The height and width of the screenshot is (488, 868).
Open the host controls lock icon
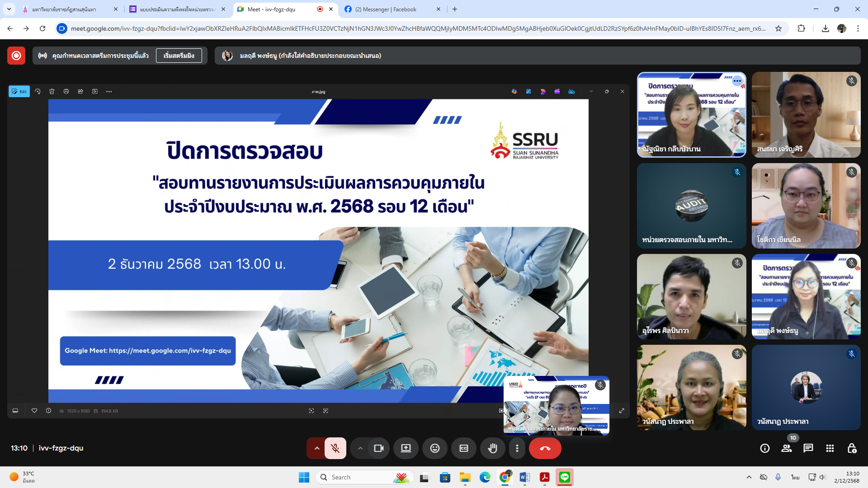click(x=852, y=448)
